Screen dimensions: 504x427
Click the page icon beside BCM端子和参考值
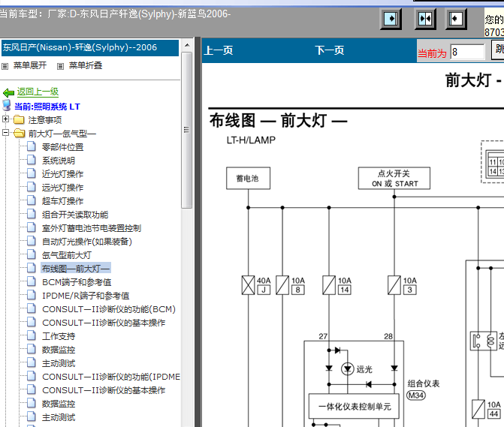32,281
